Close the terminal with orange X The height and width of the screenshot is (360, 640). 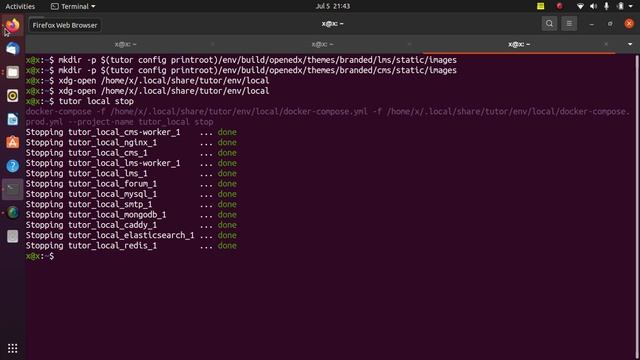(x=629, y=24)
